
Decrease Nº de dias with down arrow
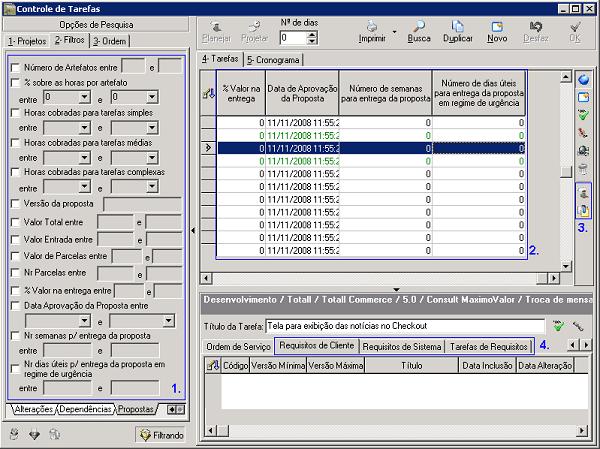[312, 41]
